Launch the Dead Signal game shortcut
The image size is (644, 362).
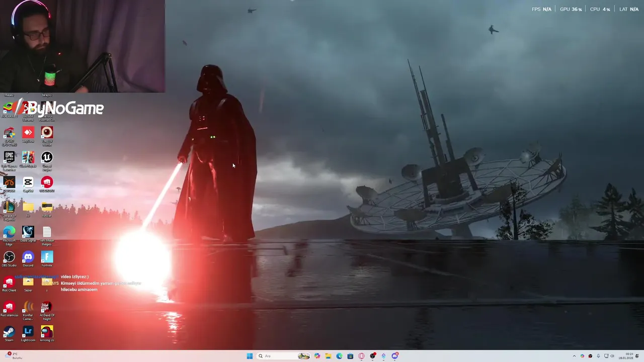point(28,234)
